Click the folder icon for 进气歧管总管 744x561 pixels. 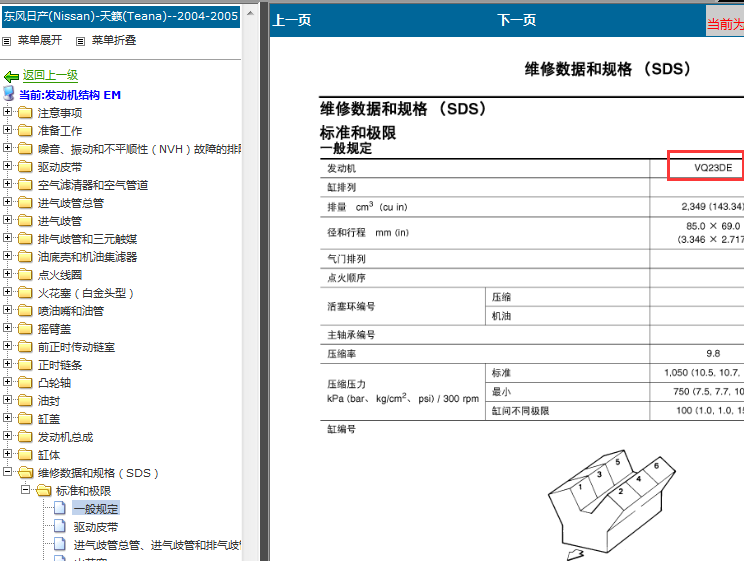pyautogui.click(x=25, y=203)
